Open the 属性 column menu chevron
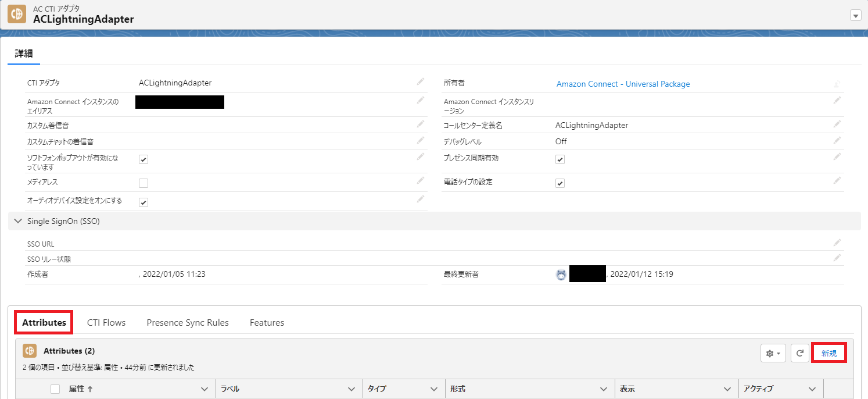868x399 pixels. (x=204, y=389)
